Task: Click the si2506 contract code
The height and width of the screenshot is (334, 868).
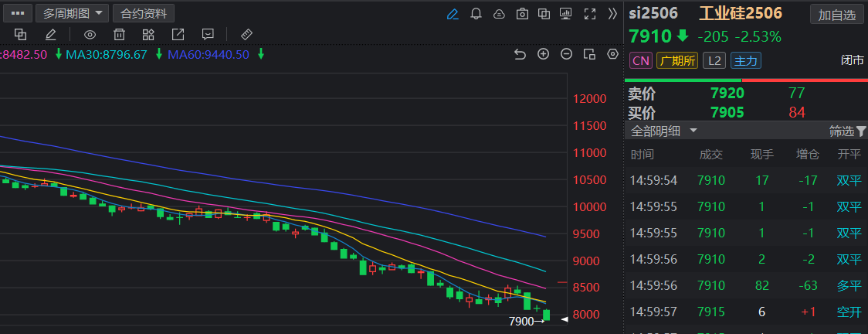Action: click(x=653, y=13)
